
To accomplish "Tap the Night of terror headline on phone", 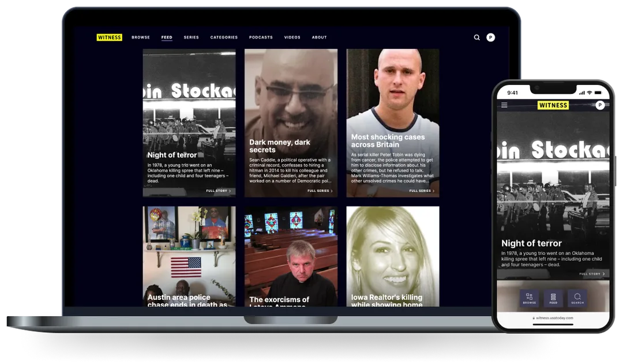I will click(x=531, y=243).
